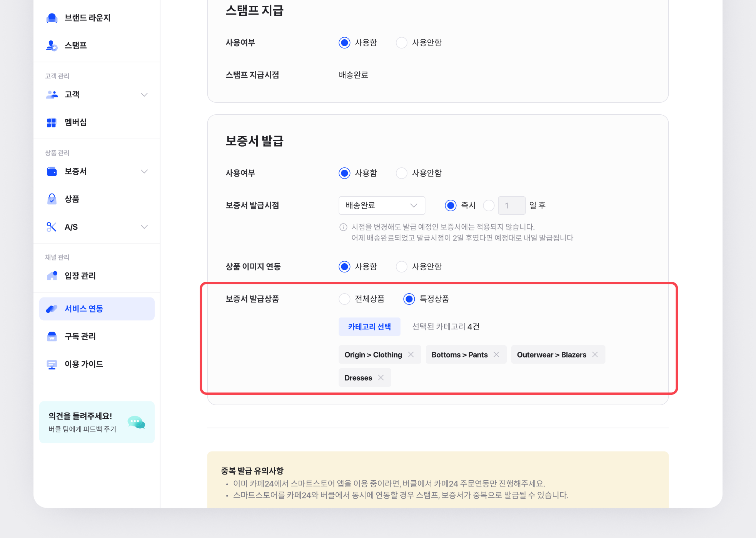Click the days-after number input field
756x538 pixels.
click(x=511, y=206)
